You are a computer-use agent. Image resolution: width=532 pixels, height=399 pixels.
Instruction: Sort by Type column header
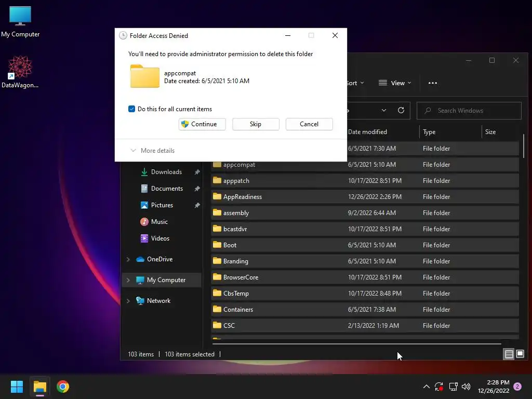[x=429, y=132]
